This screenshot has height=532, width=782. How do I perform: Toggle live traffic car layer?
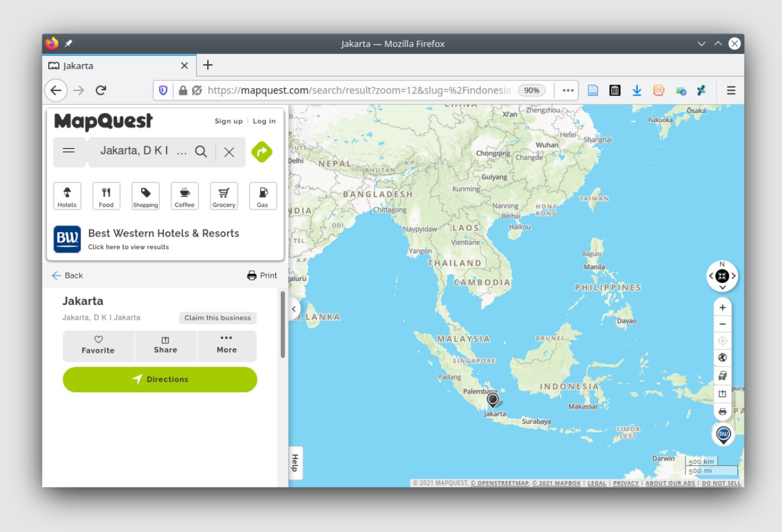click(x=722, y=376)
